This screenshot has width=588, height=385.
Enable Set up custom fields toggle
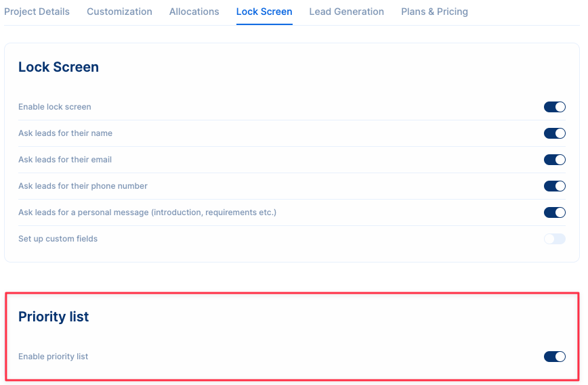pyautogui.click(x=555, y=239)
